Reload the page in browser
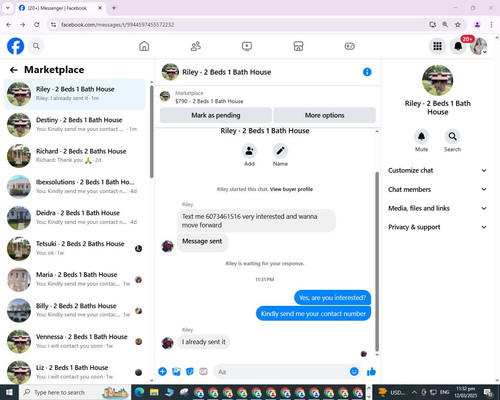Viewport: 500px width, 400px height. [37, 25]
